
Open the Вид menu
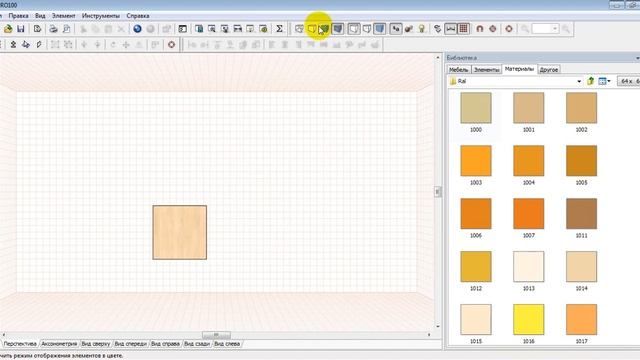(x=40, y=16)
